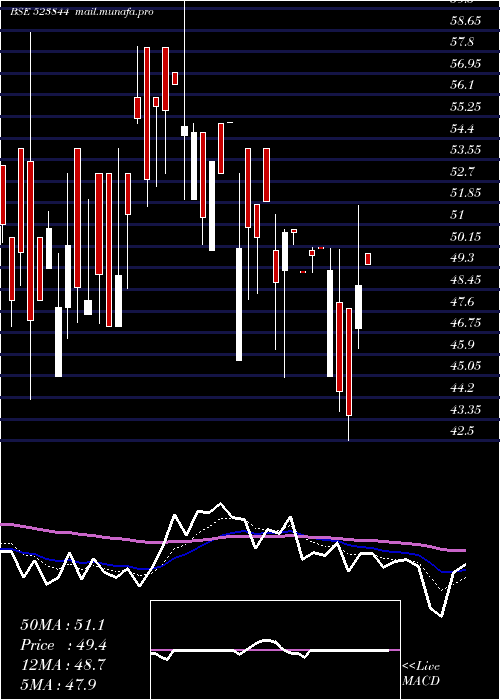Click inside the Live MACD inset chart
The height and width of the screenshot is (700, 500).
275,650
